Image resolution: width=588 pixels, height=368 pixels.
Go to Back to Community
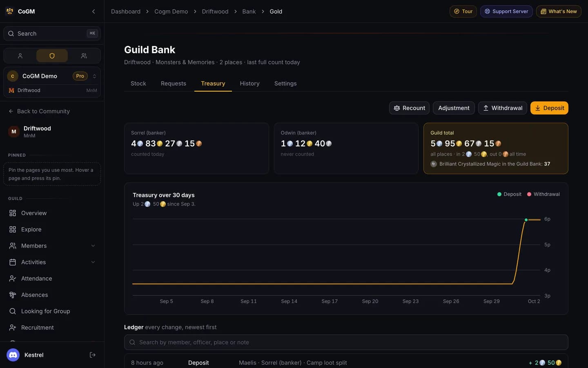39,111
